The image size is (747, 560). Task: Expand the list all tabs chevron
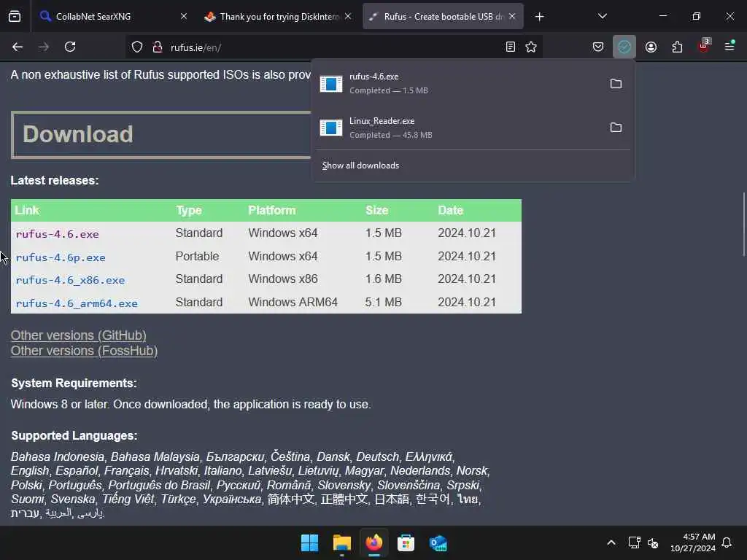(x=602, y=16)
